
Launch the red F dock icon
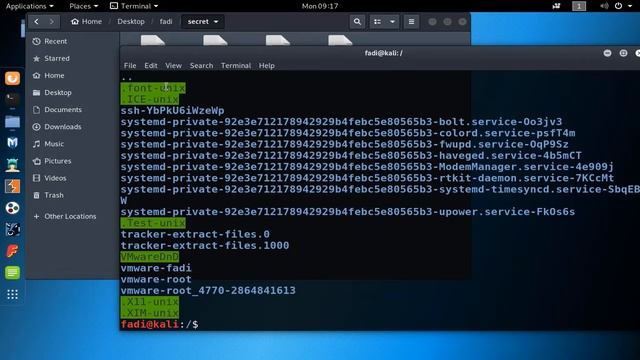click(12, 251)
